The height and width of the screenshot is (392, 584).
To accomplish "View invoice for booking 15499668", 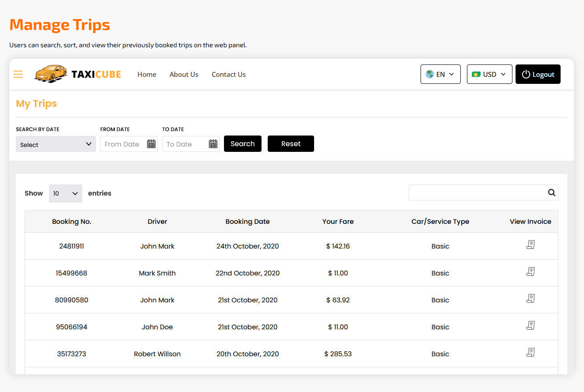I will 531,271.
